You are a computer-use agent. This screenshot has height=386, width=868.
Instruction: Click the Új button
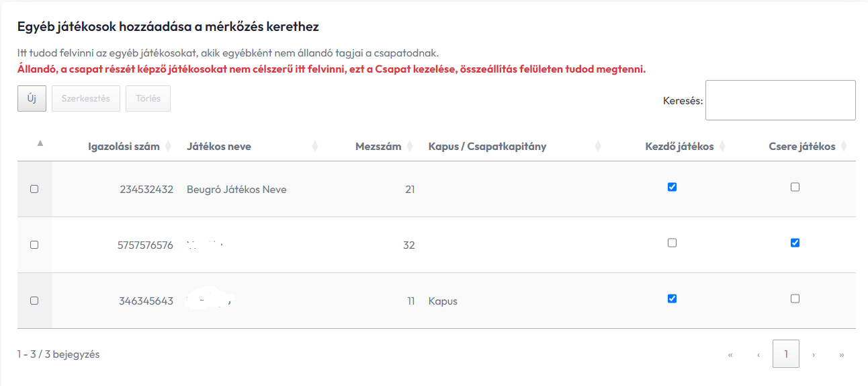point(32,98)
